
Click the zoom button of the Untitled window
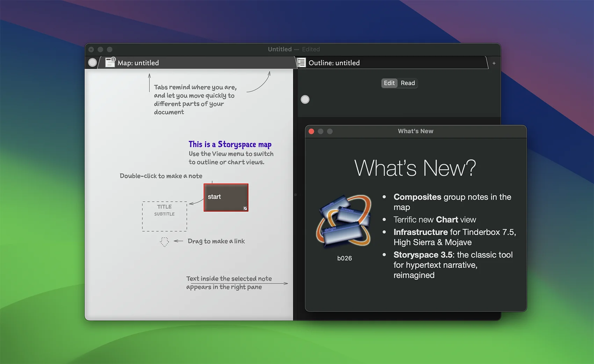click(110, 50)
